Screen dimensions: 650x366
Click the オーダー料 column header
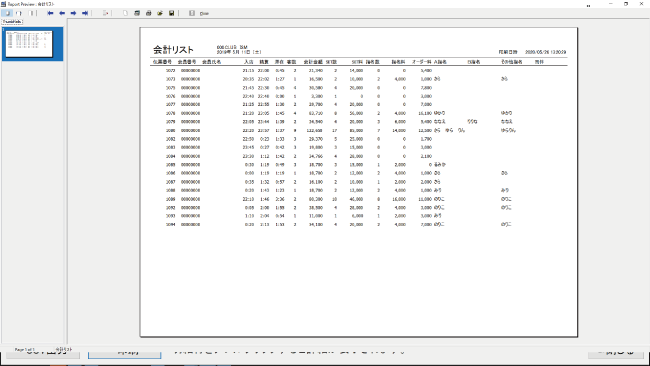pos(422,62)
